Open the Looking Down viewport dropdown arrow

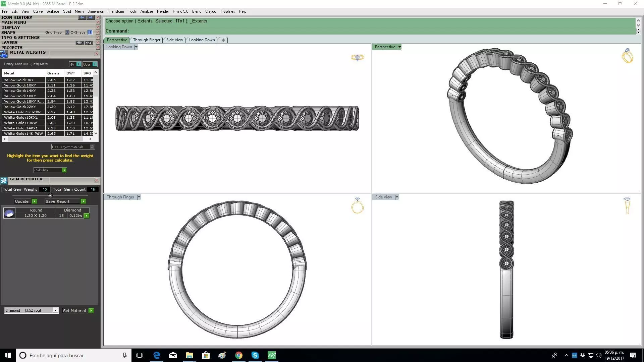coord(136,47)
